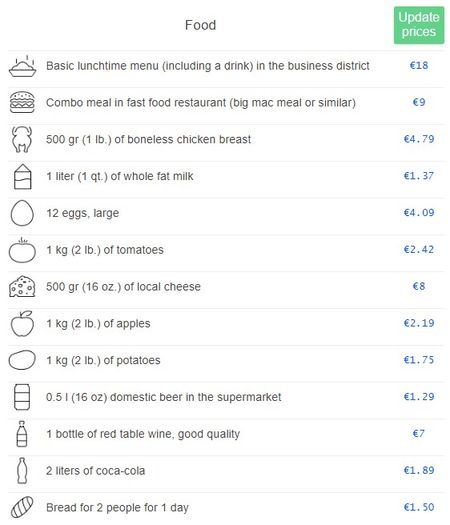Select the €1.50 bread price
The height and width of the screenshot is (525, 450).
click(419, 507)
